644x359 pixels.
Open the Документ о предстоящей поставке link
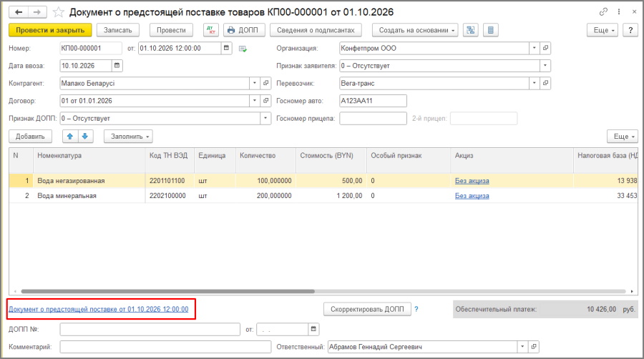(x=99, y=310)
